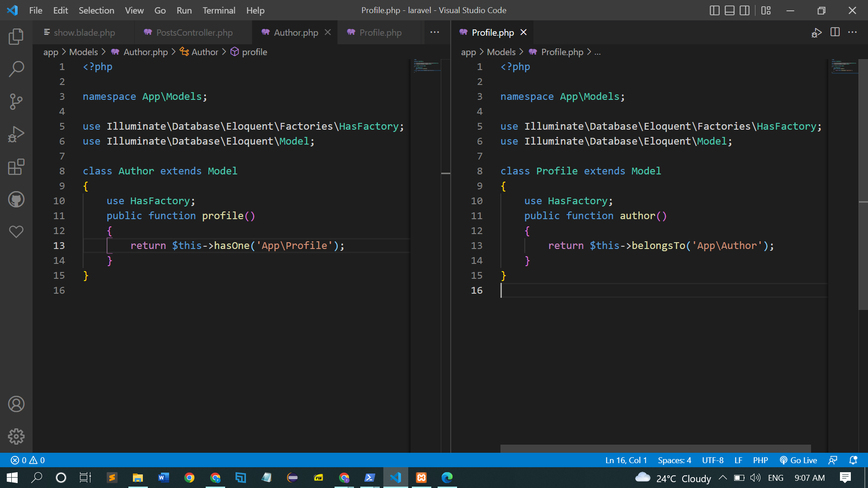Open the heart-shaped activity bar icon
This screenshot has width=868, height=488.
pyautogui.click(x=16, y=232)
